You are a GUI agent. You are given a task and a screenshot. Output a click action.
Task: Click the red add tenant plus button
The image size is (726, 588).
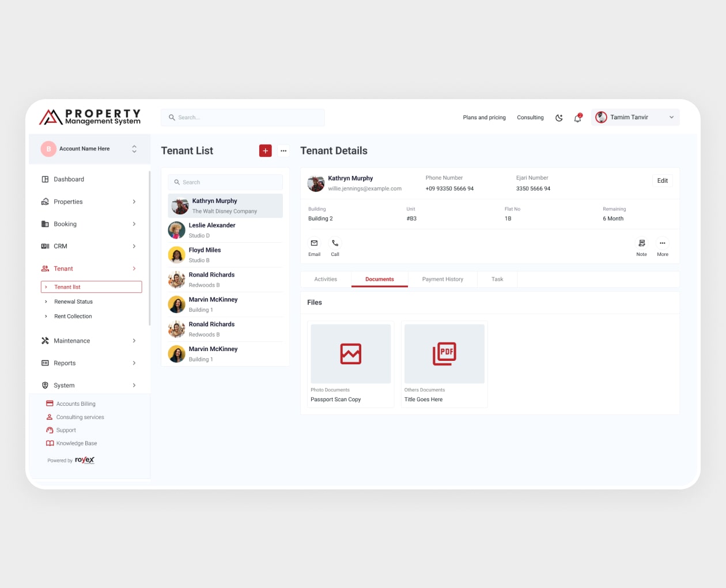265,150
